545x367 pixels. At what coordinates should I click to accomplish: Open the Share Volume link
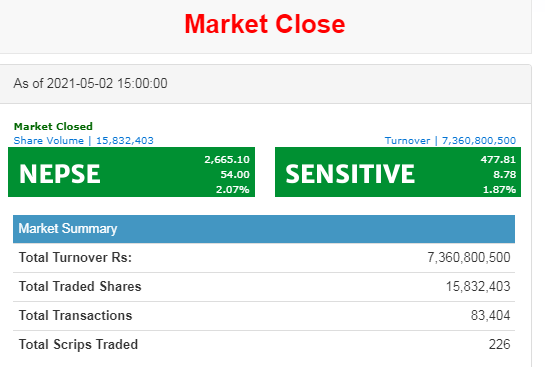(49, 140)
